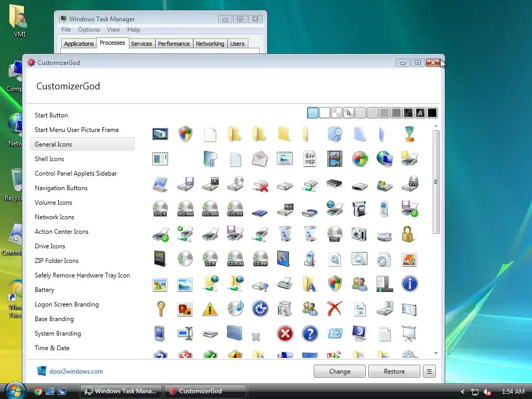Select the blank white document icon
Viewport: 532px width, 399px height.
210,135
